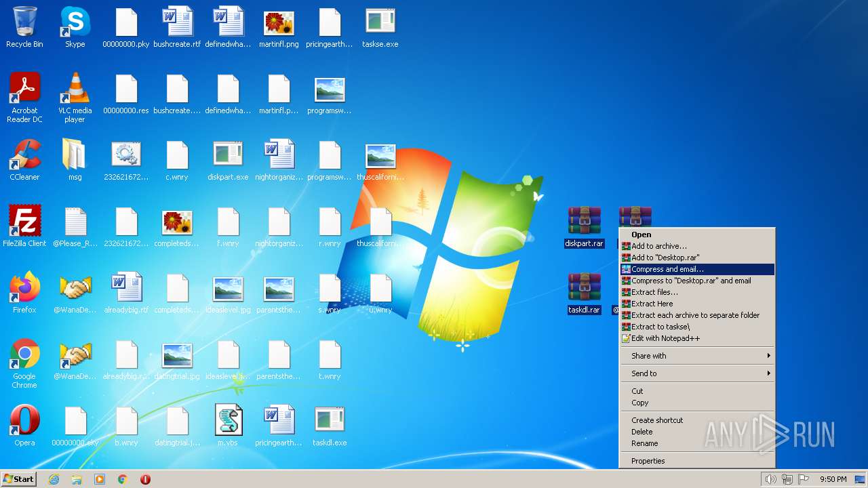Choose Compress and email... entry

coord(696,269)
